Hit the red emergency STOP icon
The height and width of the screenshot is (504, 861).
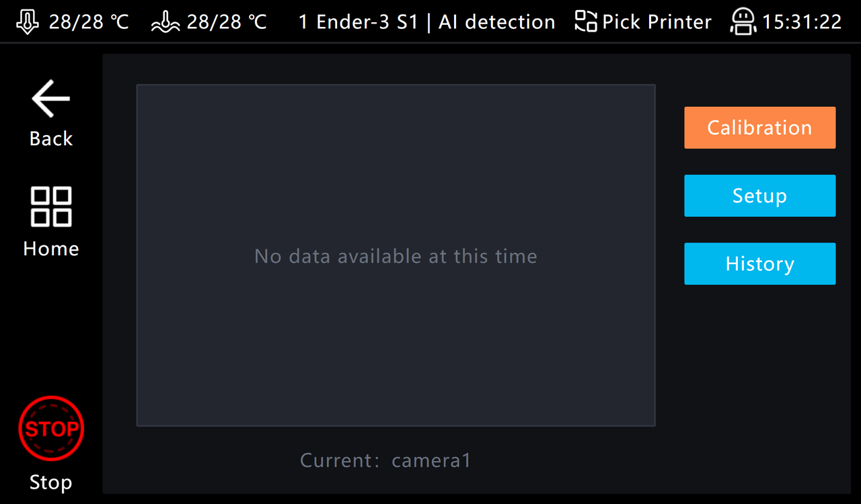tap(51, 428)
